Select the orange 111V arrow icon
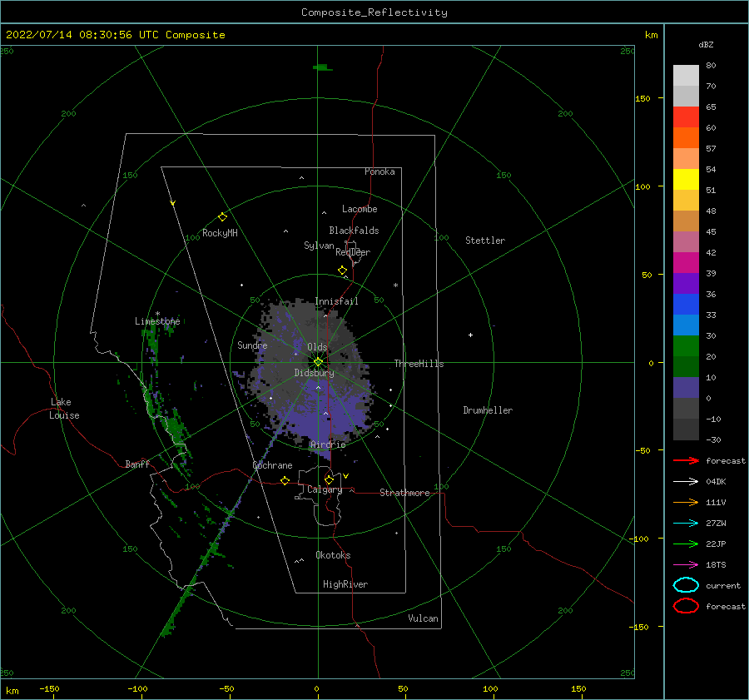 (686, 502)
